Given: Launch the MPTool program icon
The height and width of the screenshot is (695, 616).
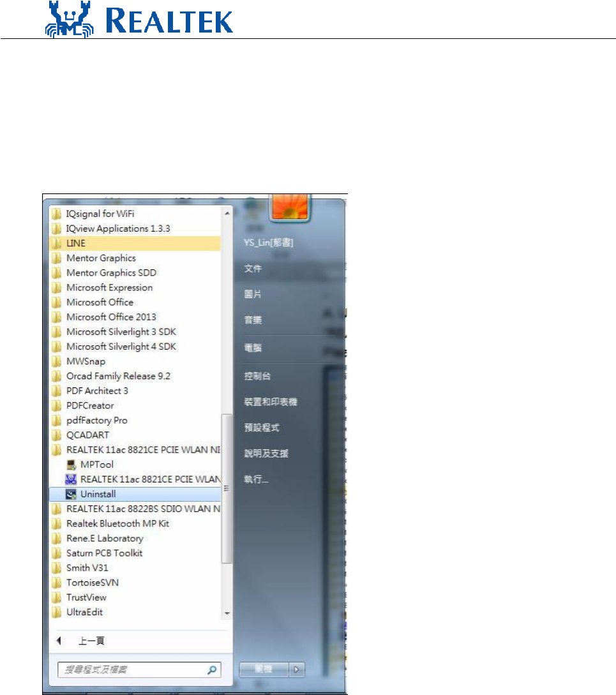Looking at the screenshot, I should [x=71, y=465].
